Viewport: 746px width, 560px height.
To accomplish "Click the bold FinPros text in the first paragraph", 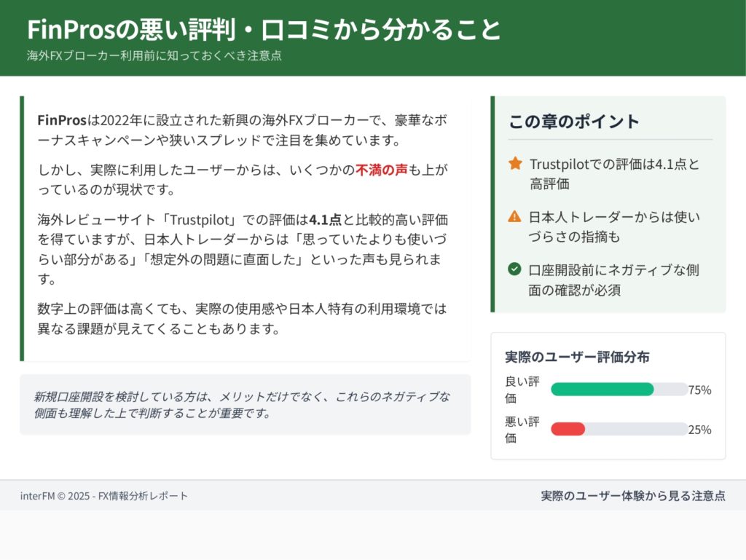I will tap(61, 119).
